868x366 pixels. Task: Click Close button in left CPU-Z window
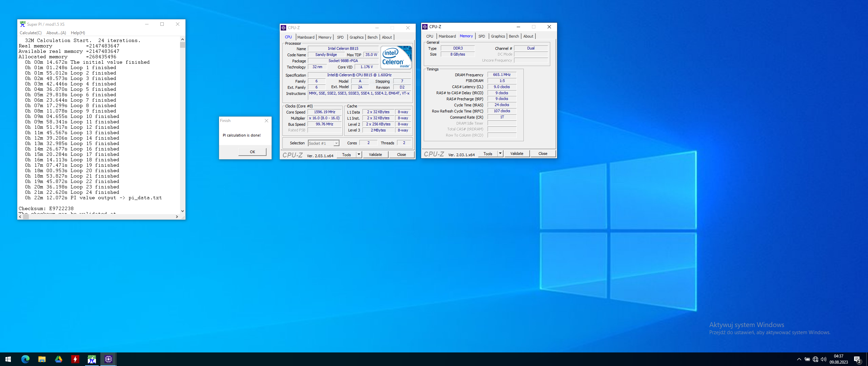tap(401, 155)
